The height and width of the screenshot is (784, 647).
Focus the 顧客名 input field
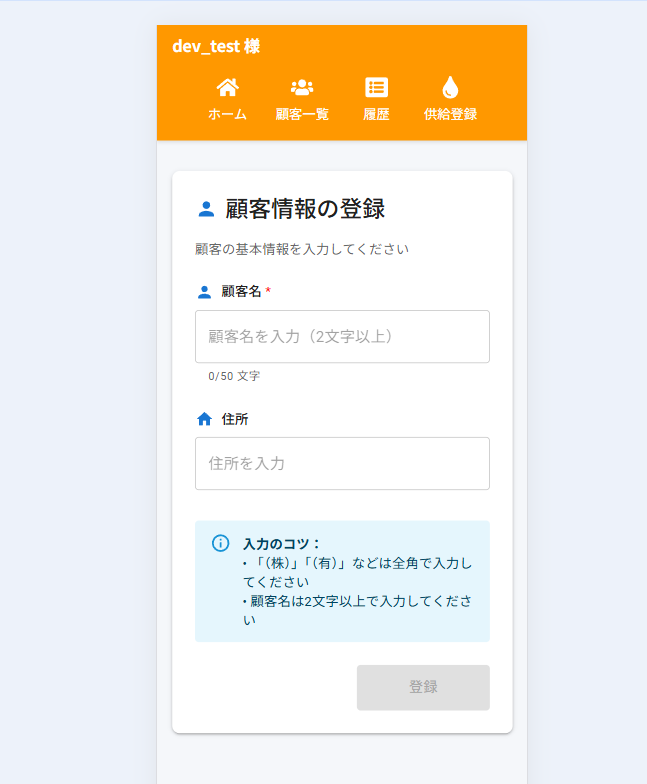pos(342,336)
